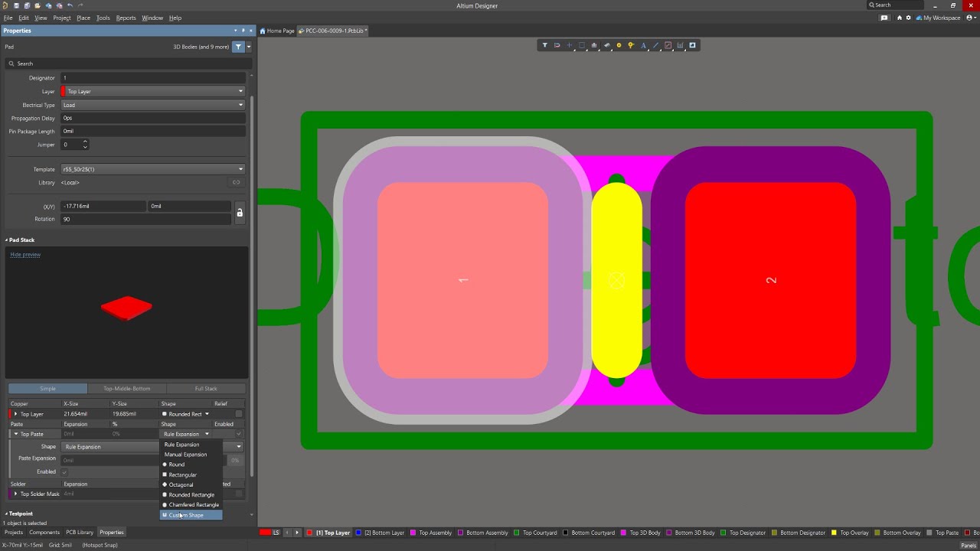Select the Place String text tool
980x551 pixels.
pos(643,45)
